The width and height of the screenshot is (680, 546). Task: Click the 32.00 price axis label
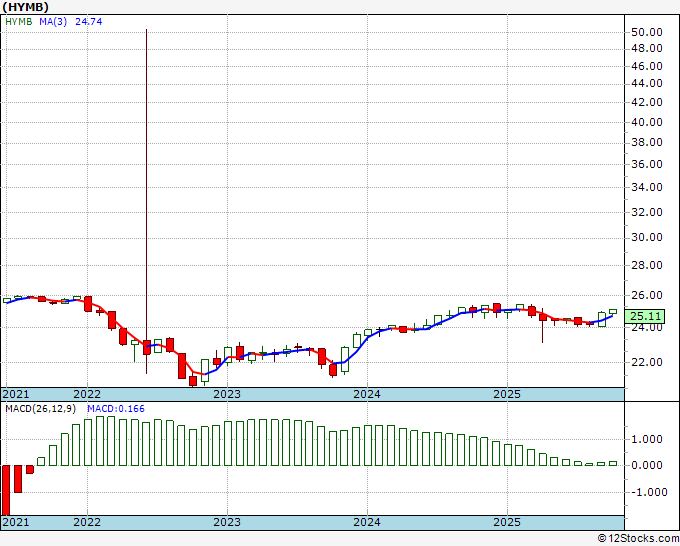click(647, 213)
